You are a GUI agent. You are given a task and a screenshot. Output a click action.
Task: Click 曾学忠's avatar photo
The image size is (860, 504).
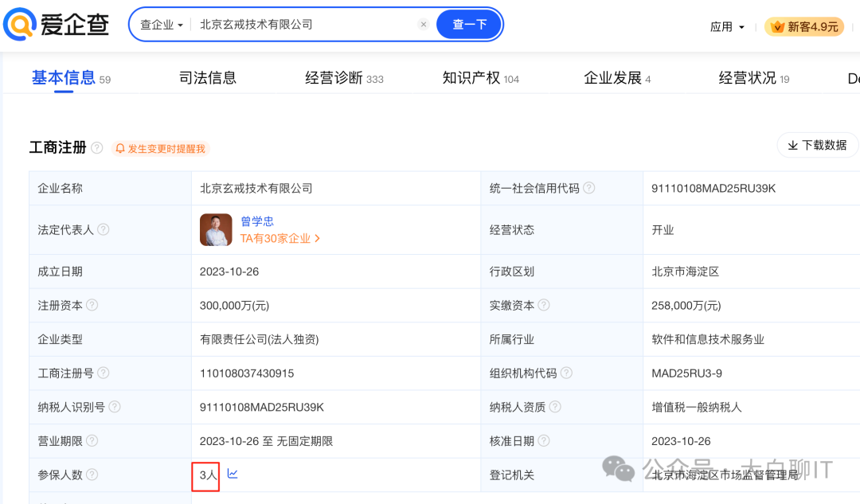click(x=215, y=229)
